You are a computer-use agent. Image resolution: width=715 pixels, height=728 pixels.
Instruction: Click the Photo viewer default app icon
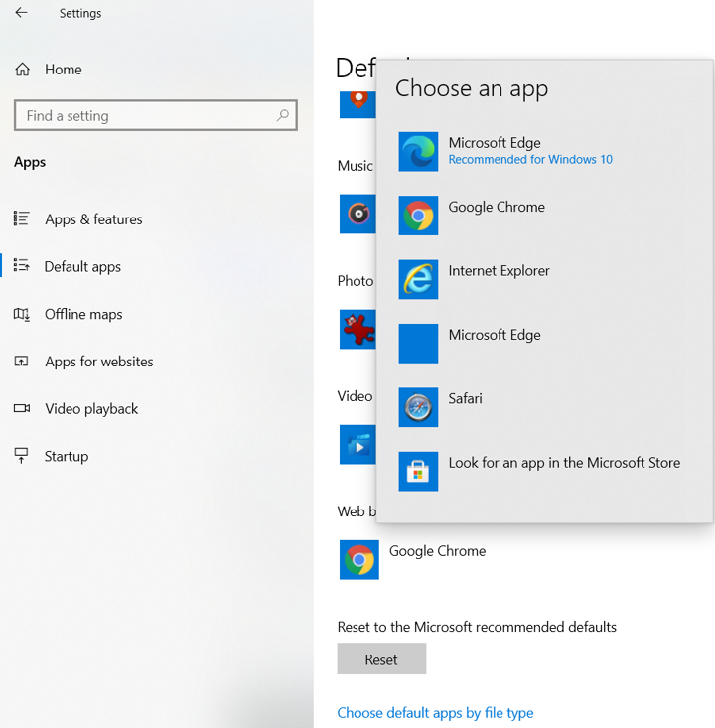click(x=357, y=329)
